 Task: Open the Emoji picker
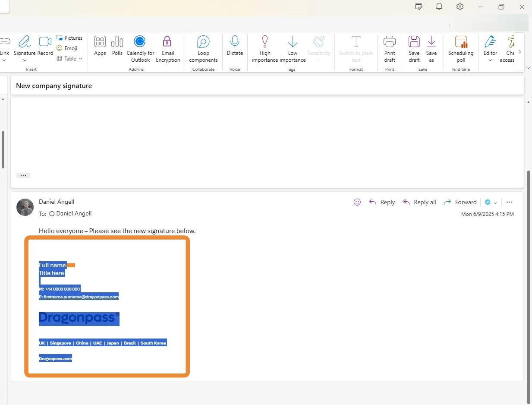point(67,48)
